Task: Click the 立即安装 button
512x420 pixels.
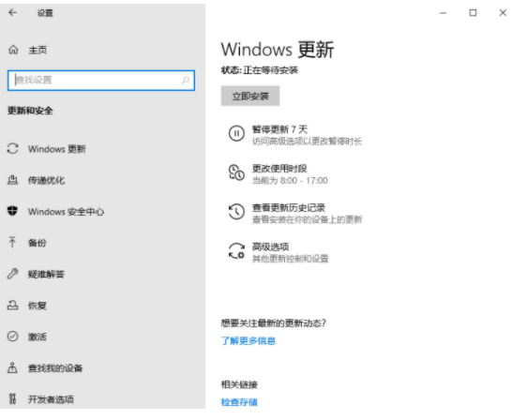Action: 250,96
